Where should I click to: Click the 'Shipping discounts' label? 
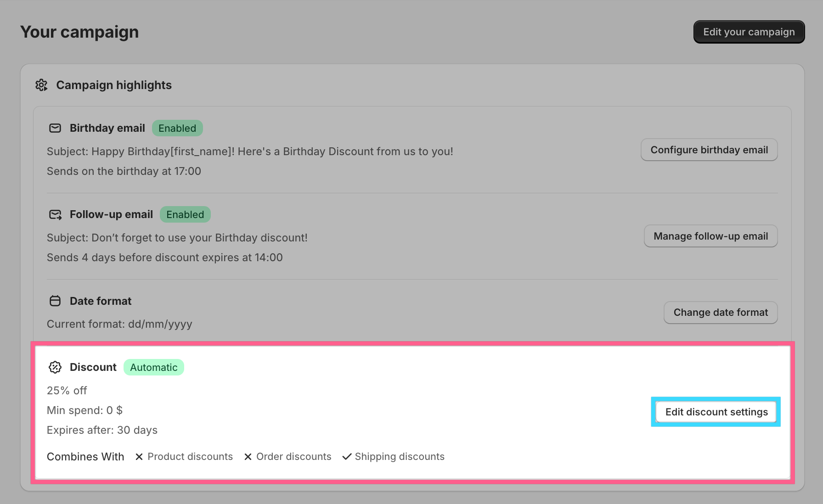coord(400,457)
